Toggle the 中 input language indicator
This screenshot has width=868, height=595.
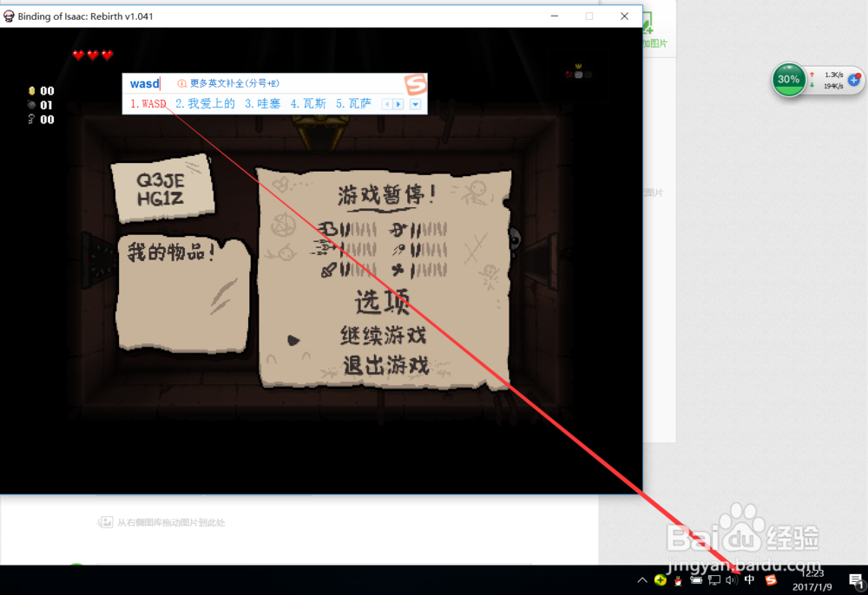click(750, 579)
